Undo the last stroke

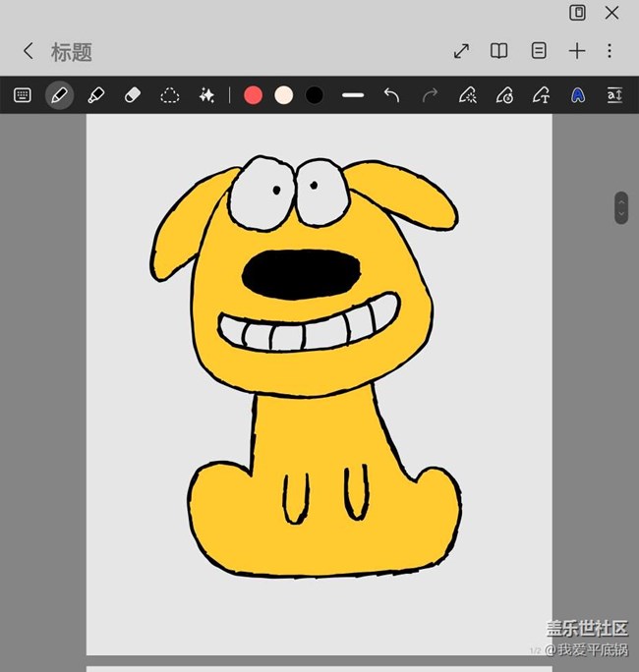tap(391, 95)
